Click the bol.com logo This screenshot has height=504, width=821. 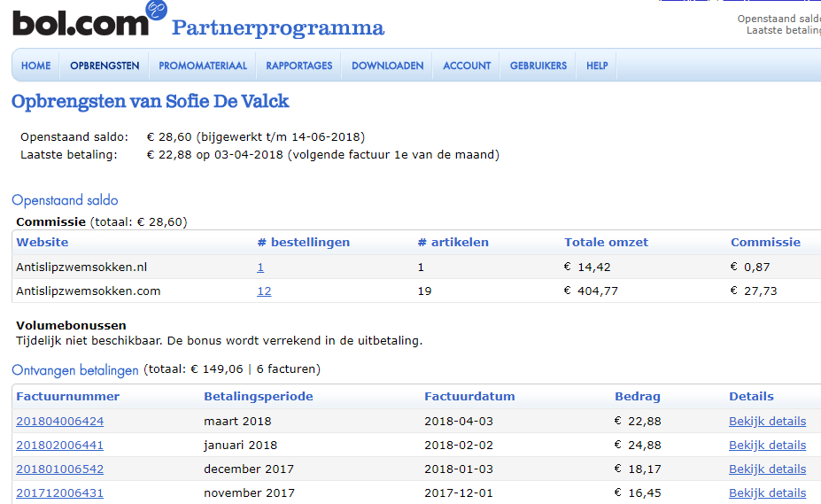coord(89,19)
